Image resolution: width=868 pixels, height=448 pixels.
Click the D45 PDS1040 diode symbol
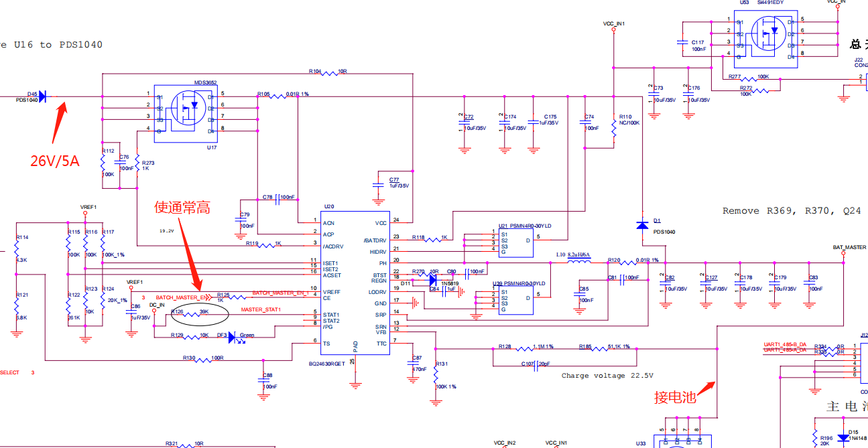(x=42, y=96)
